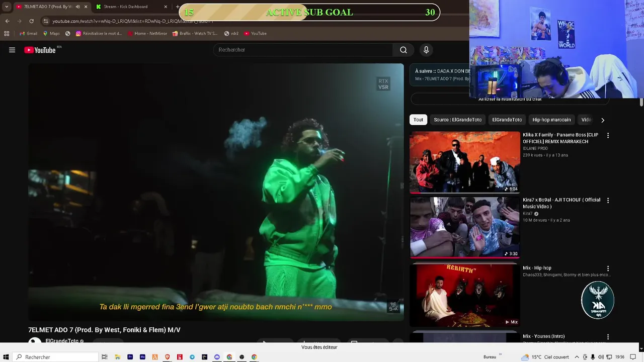The height and width of the screenshot is (362, 644).
Task: Open Windows notification center
Action: pyautogui.click(x=633, y=357)
